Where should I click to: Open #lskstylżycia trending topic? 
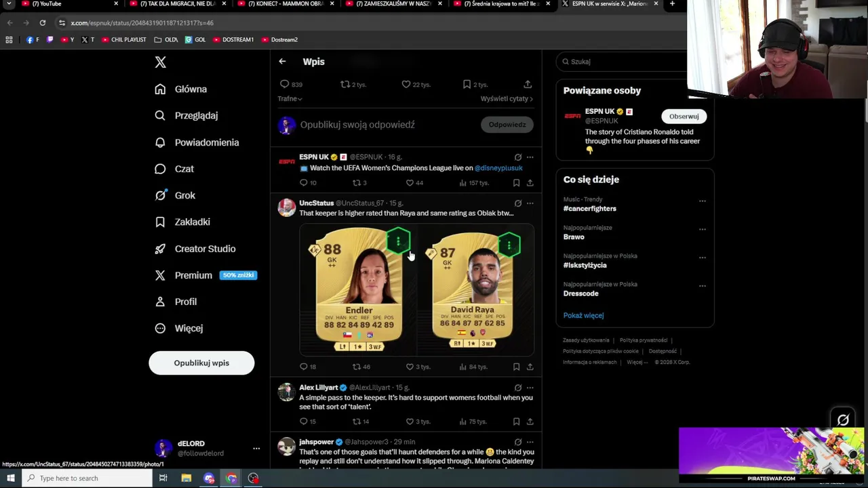(585, 265)
